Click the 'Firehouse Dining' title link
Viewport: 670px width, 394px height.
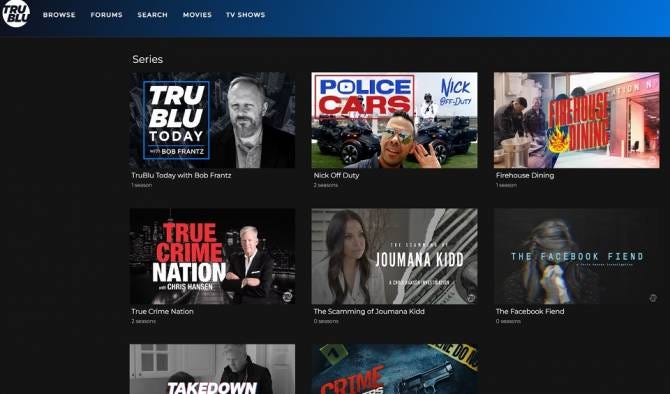coord(525,175)
